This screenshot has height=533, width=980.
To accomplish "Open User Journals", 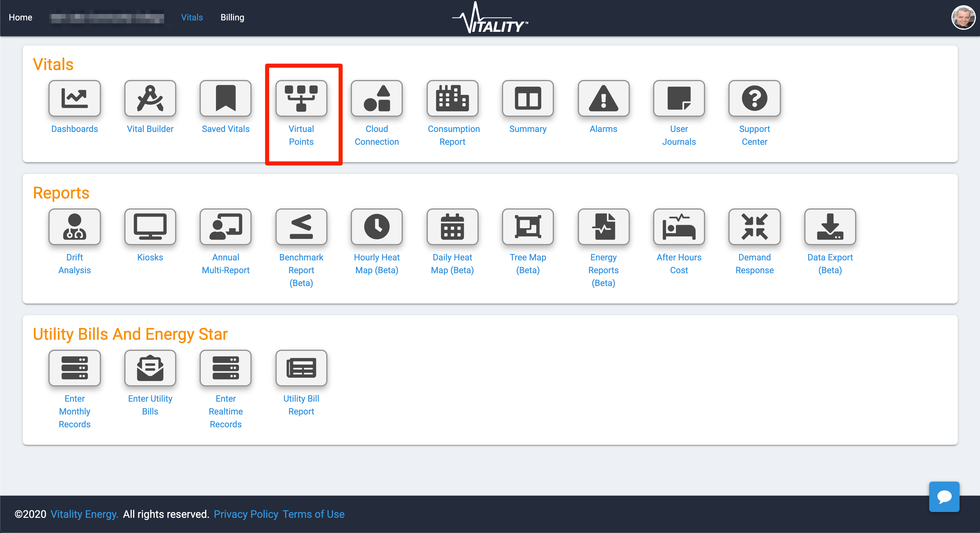I will pyautogui.click(x=678, y=99).
